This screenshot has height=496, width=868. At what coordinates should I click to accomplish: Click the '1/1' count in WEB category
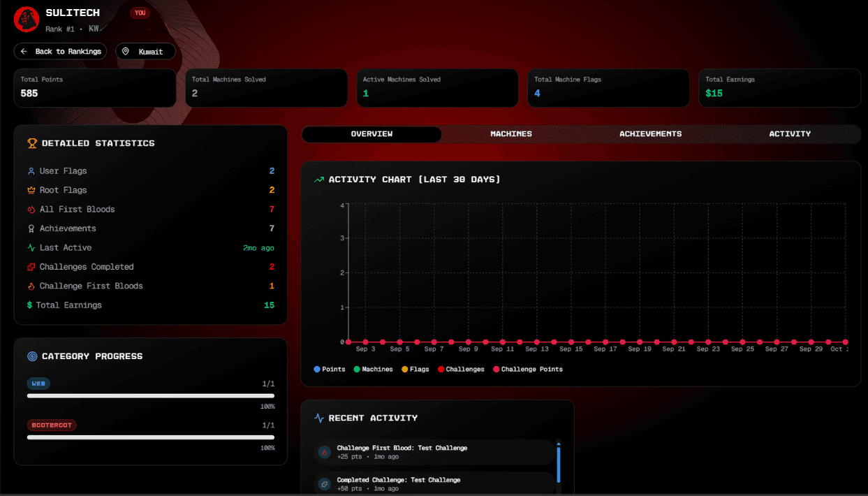click(x=268, y=384)
